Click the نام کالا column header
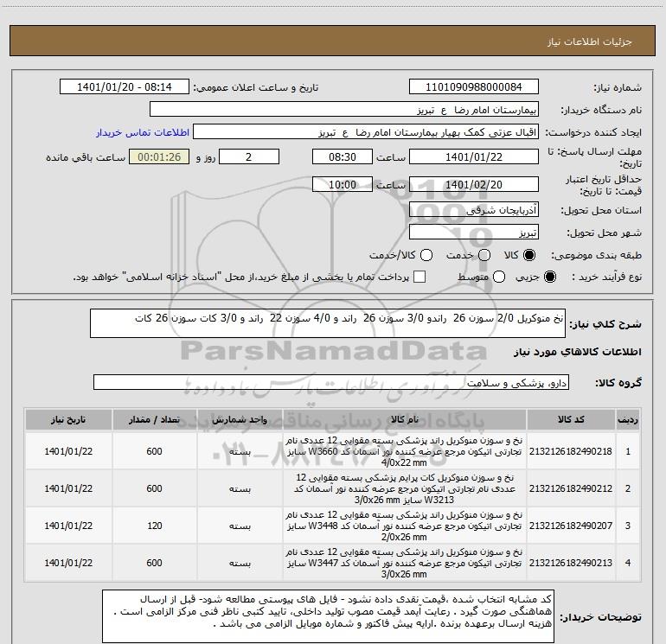This screenshot has height=644, width=666. 405,420
